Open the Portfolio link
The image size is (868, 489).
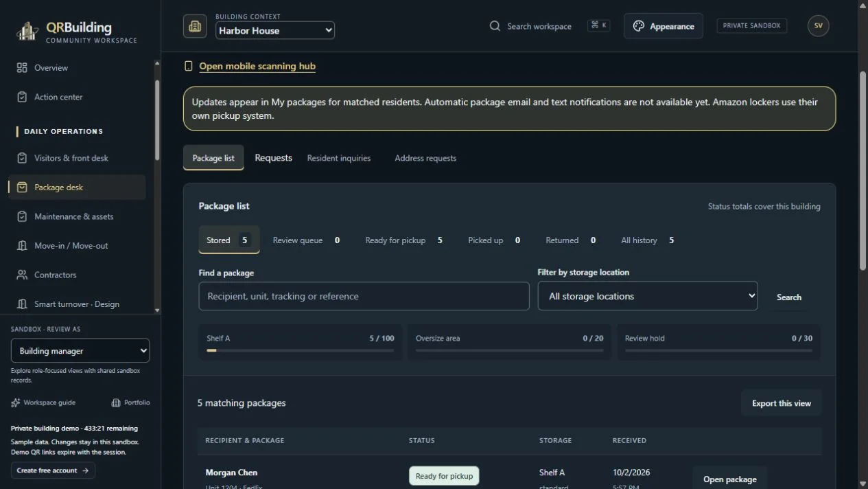tap(130, 402)
